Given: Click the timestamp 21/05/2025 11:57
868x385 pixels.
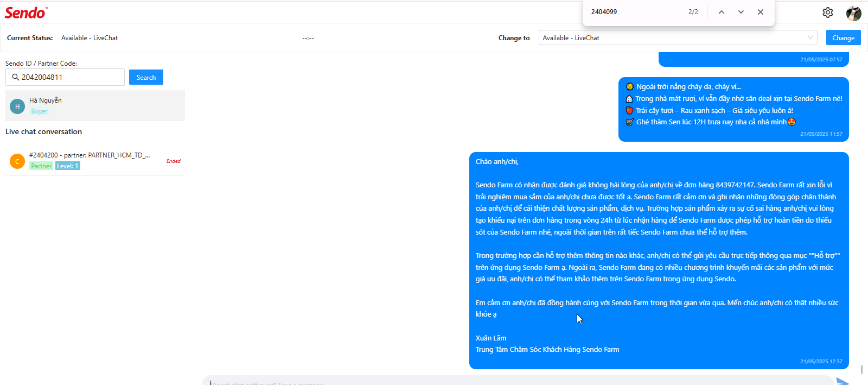Looking at the screenshot, I should pos(821,134).
